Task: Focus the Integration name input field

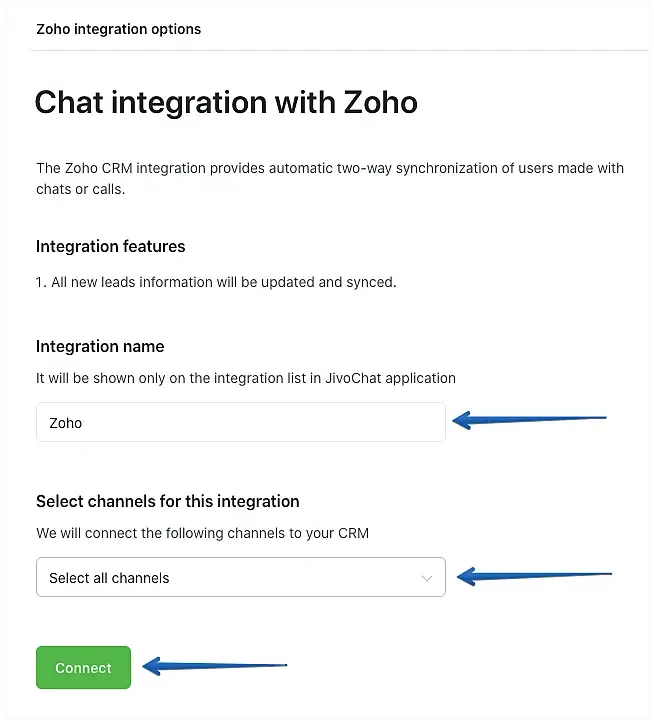Action: click(241, 422)
